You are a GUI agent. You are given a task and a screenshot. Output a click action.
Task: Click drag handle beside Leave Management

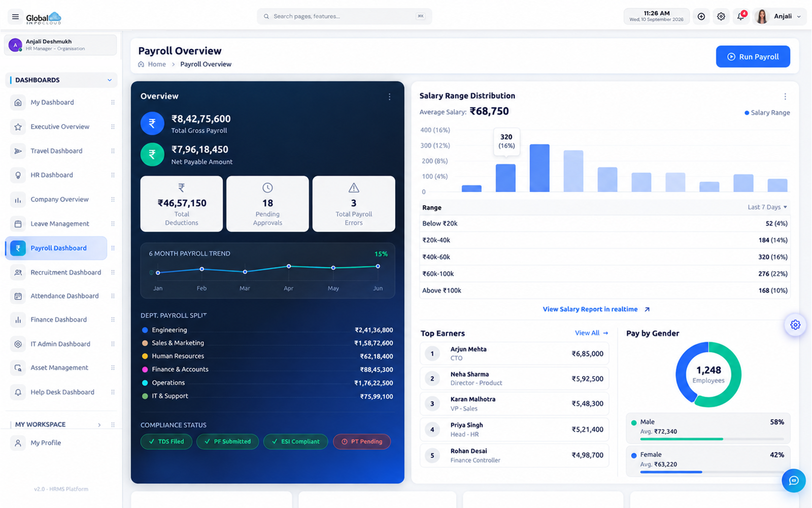tap(113, 224)
